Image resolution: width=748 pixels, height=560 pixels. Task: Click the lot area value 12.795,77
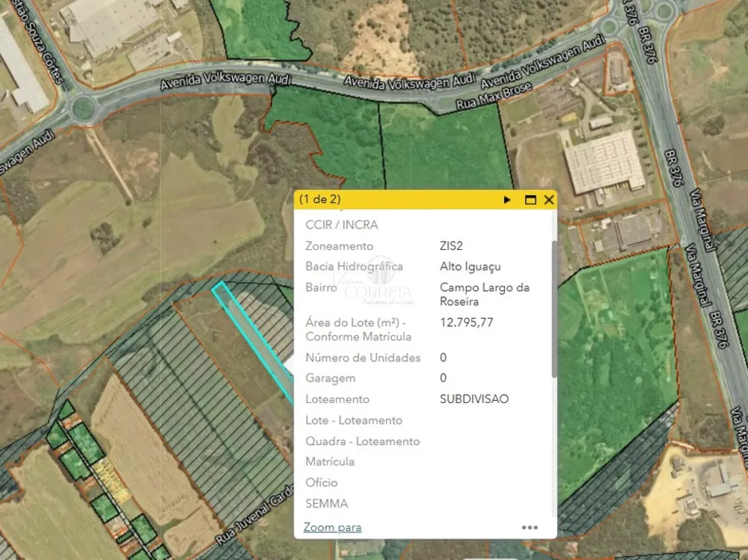[x=467, y=323]
